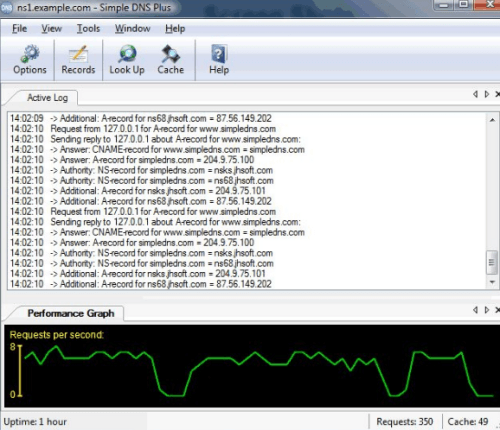Viewport: 500px width, 430px height.
Task: Click the Active Log panel right arrow
Action: coord(487,94)
